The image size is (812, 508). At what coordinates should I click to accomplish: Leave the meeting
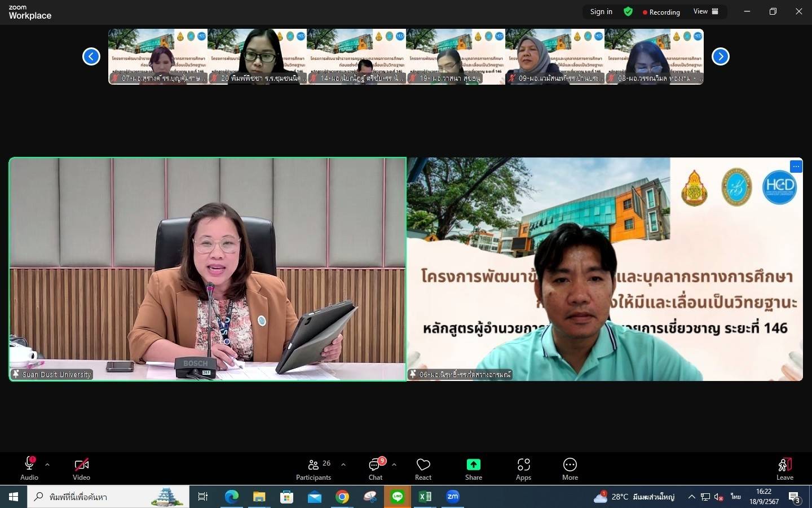784,468
